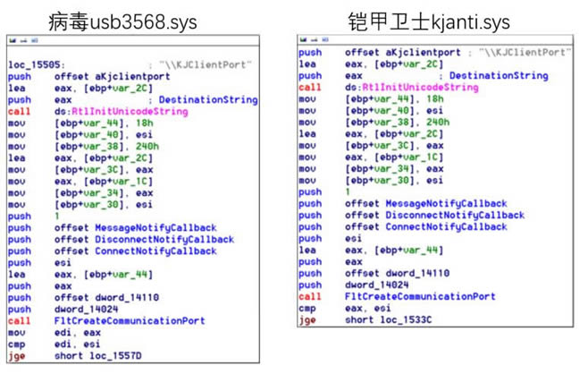Click DisconnectNotifyCallback offset in the right block
The width and height of the screenshot is (588, 374).
tap(435, 215)
